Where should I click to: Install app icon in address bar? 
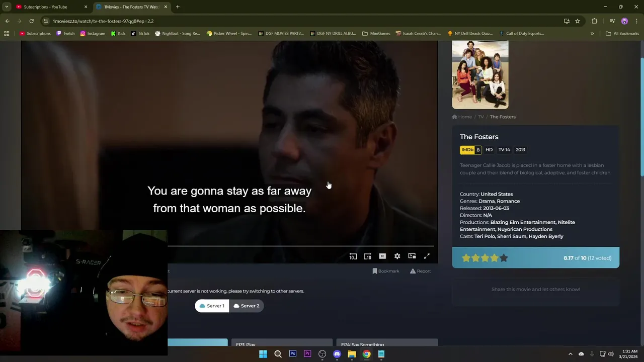(x=567, y=21)
